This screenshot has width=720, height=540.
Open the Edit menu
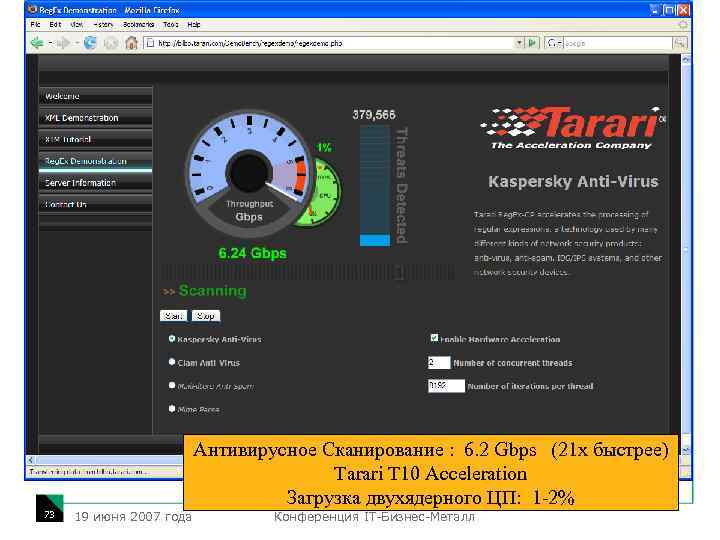pos(55,24)
